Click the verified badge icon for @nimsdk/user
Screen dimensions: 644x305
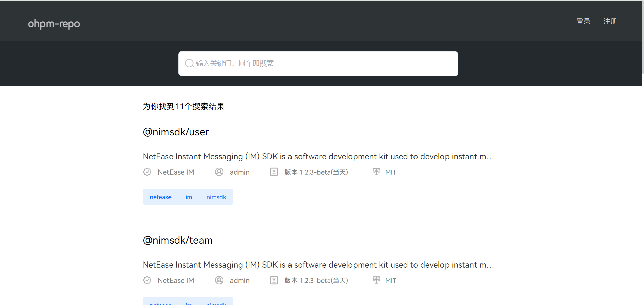(x=147, y=172)
